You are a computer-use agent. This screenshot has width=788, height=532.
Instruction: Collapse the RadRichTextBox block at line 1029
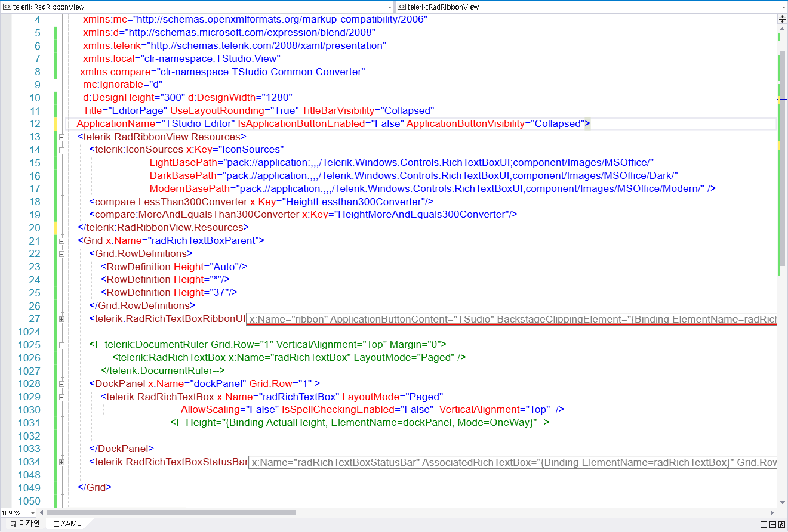click(62, 397)
